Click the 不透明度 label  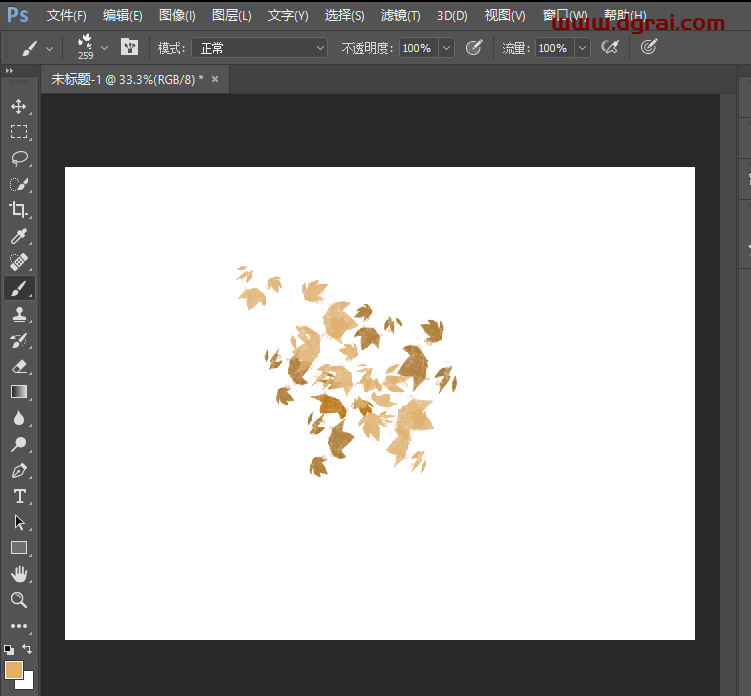click(x=367, y=48)
